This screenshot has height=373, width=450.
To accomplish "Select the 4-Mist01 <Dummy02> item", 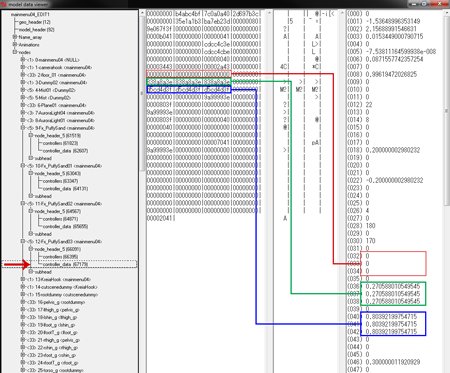I will tap(52, 90).
